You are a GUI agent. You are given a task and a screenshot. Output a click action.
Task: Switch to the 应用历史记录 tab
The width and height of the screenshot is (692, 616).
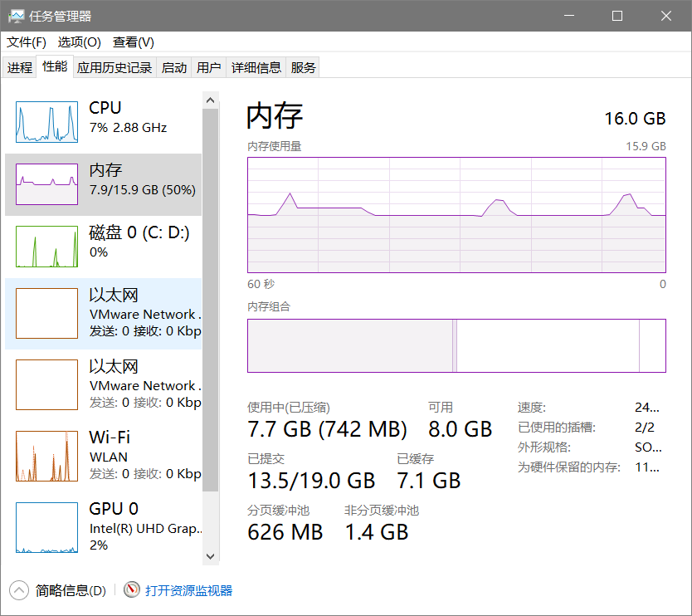click(x=115, y=68)
